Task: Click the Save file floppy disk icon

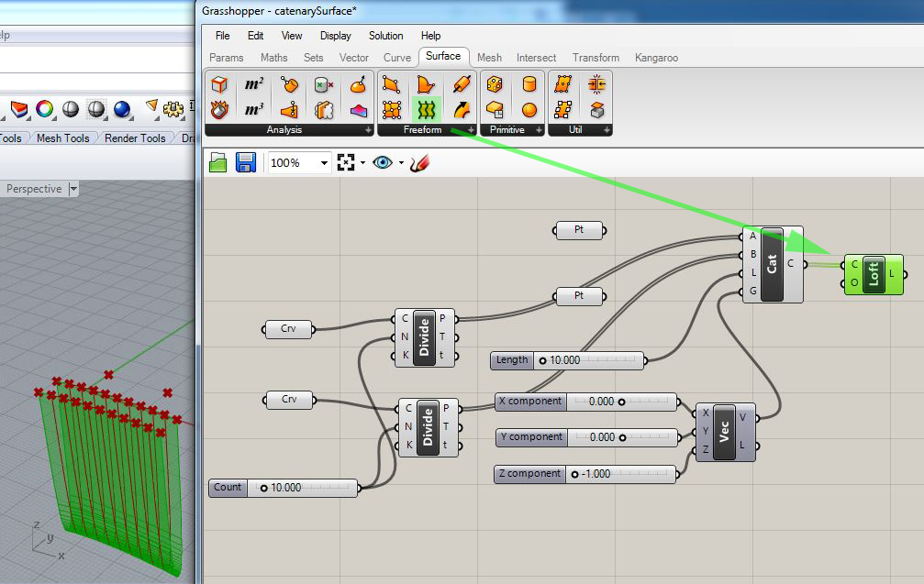Action: pos(246,162)
